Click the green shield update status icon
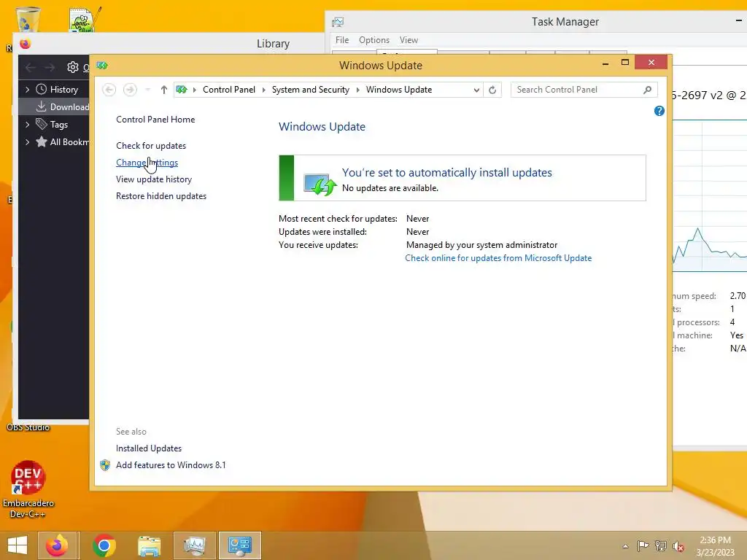747x560 pixels. [320, 183]
